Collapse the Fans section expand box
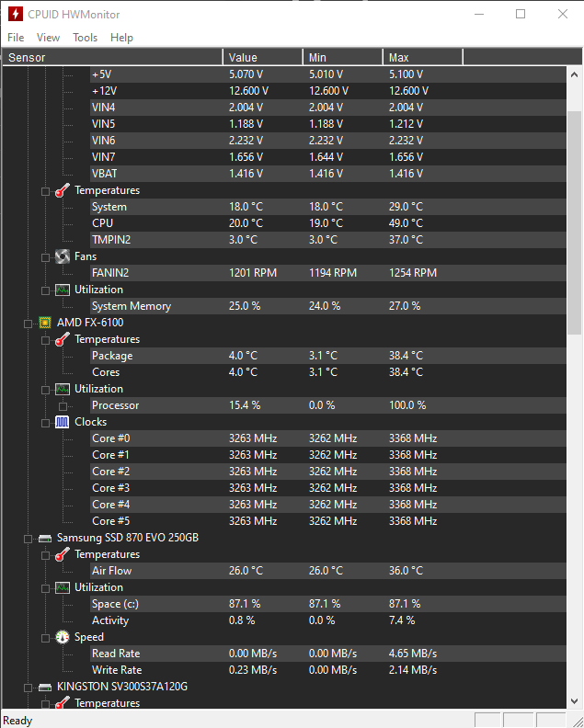This screenshot has height=728, width=584. pyautogui.click(x=45, y=257)
